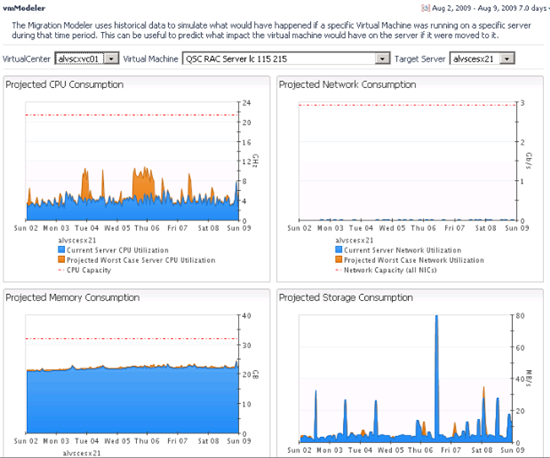550x458 pixels.
Task: Click Tue 04 on the Memory chart axis
Action: tap(87, 441)
